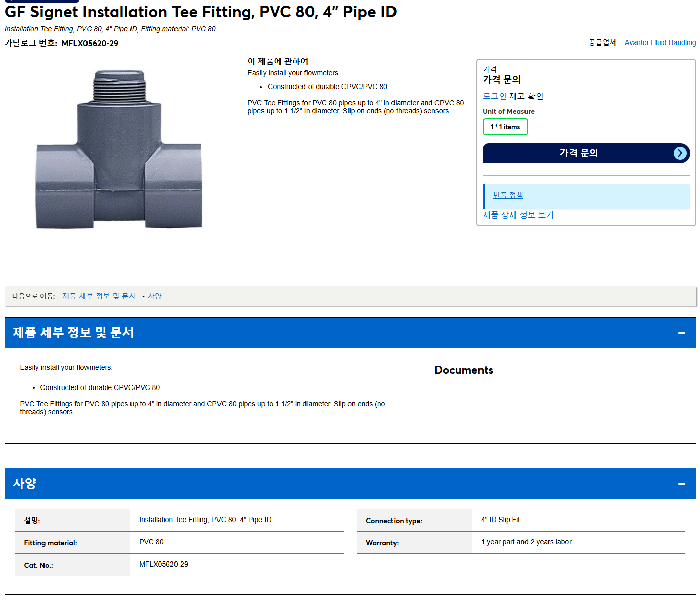Open 제품 상세 정보 보기 link
This screenshot has width=700, height=605.
pos(518,215)
